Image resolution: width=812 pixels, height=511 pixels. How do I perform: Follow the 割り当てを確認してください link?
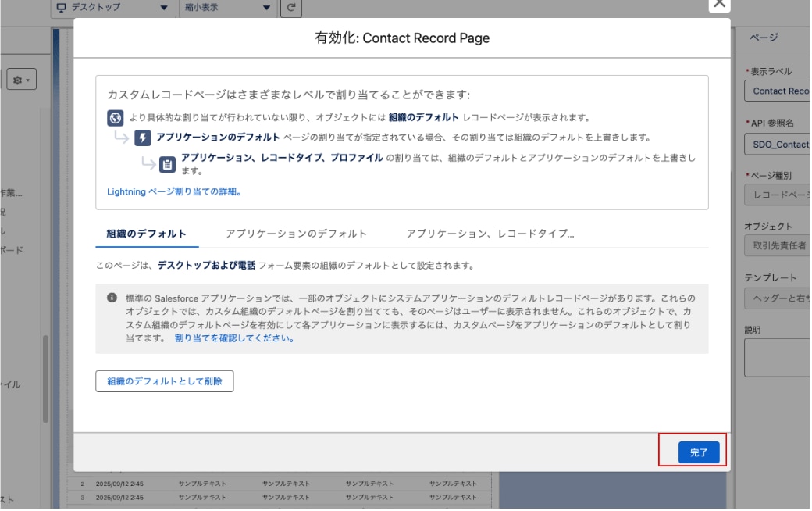pos(234,338)
